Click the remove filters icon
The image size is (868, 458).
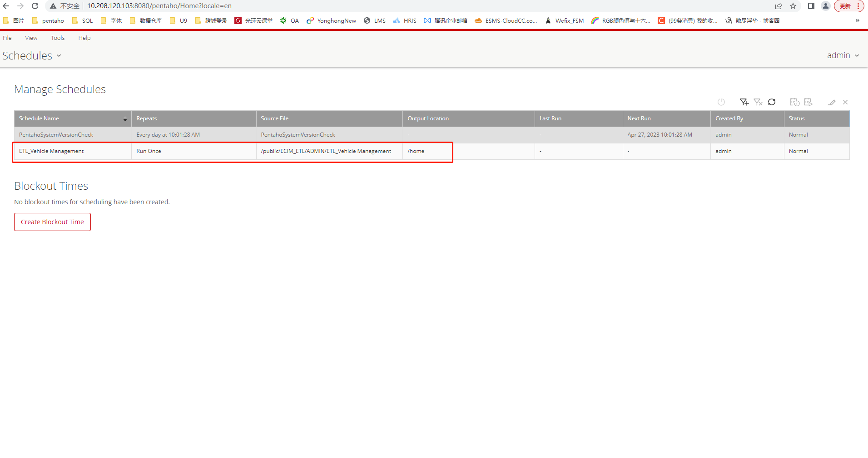coord(758,102)
